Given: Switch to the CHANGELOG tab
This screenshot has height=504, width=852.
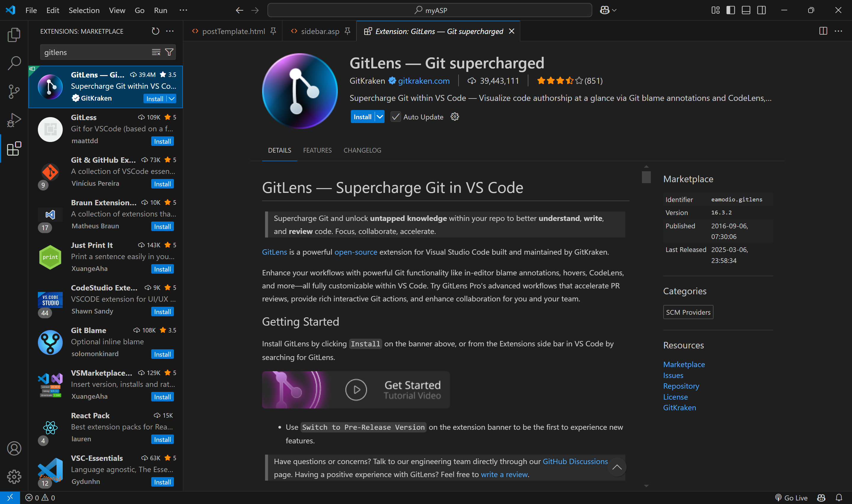Looking at the screenshot, I should click(362, 150).
